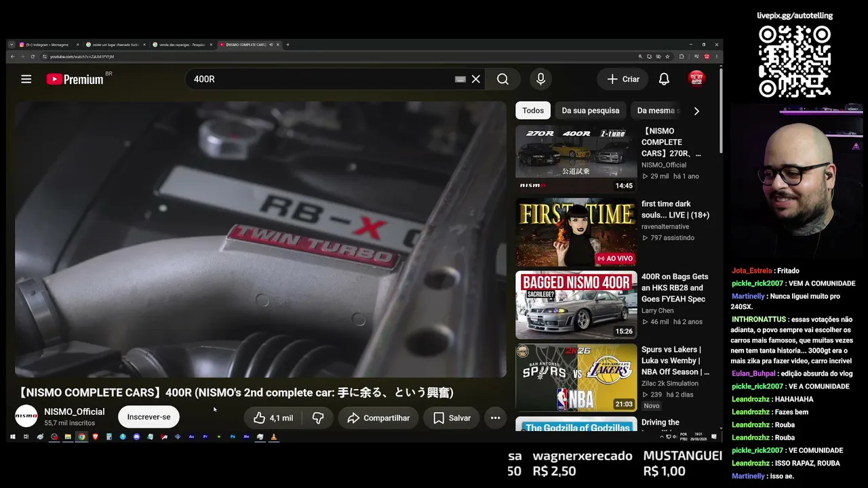
Task: Start voice search with the microphone
Action: [x=540, y=79]
